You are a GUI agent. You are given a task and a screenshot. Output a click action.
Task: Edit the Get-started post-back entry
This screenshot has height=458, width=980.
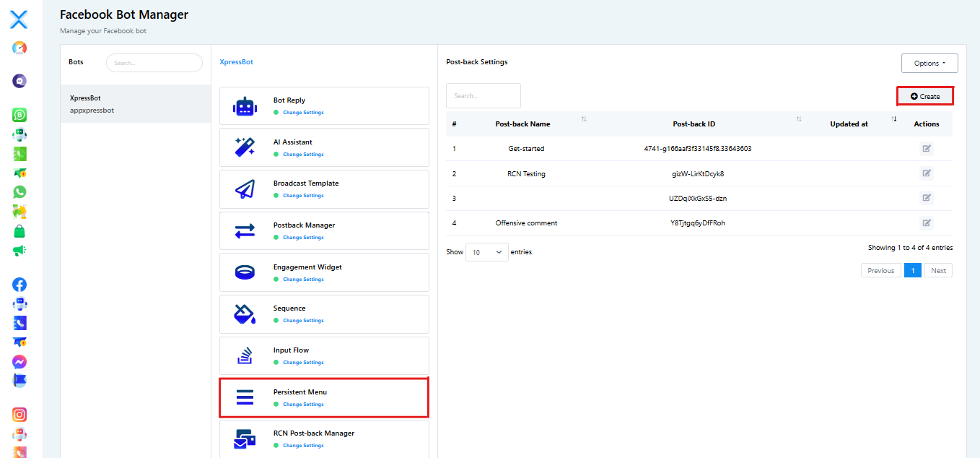coord(927,149)
